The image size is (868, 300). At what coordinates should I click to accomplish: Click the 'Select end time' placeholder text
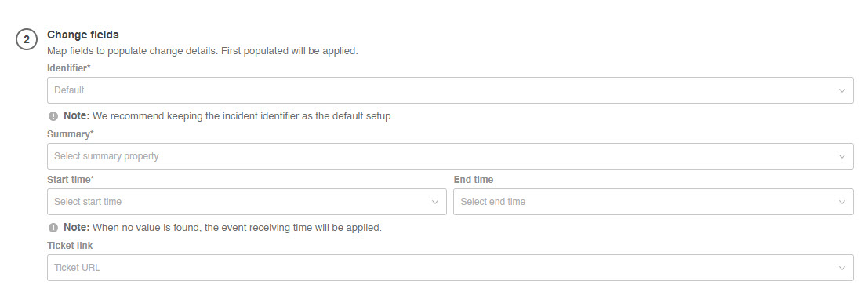492,201
